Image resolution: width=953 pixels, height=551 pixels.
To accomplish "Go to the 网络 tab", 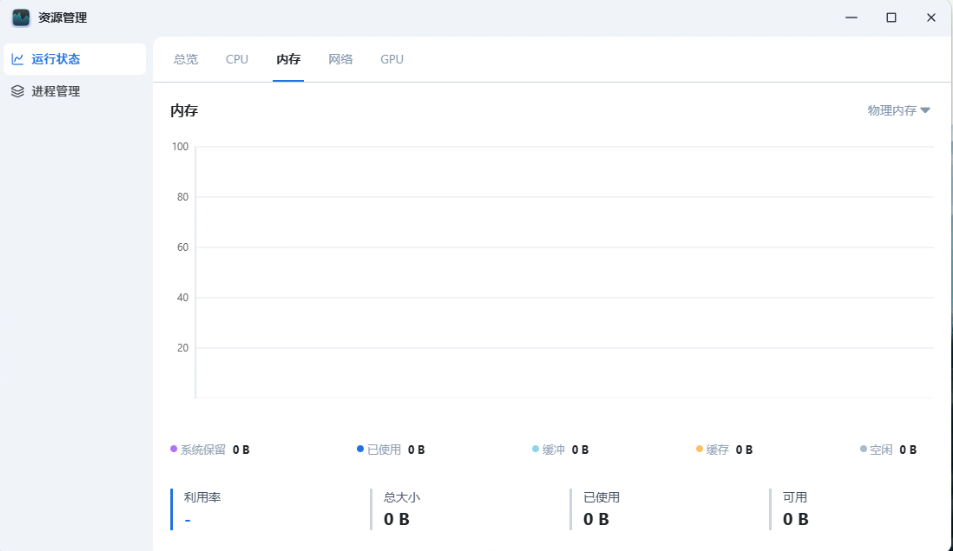I will 340,59.
